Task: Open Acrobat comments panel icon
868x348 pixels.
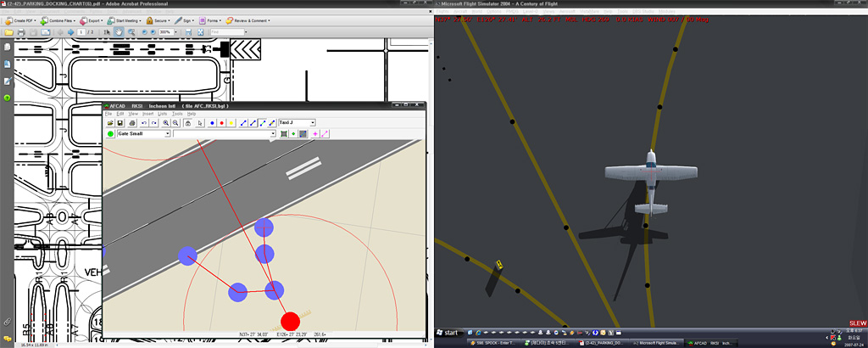Action: tap(7, 338)
